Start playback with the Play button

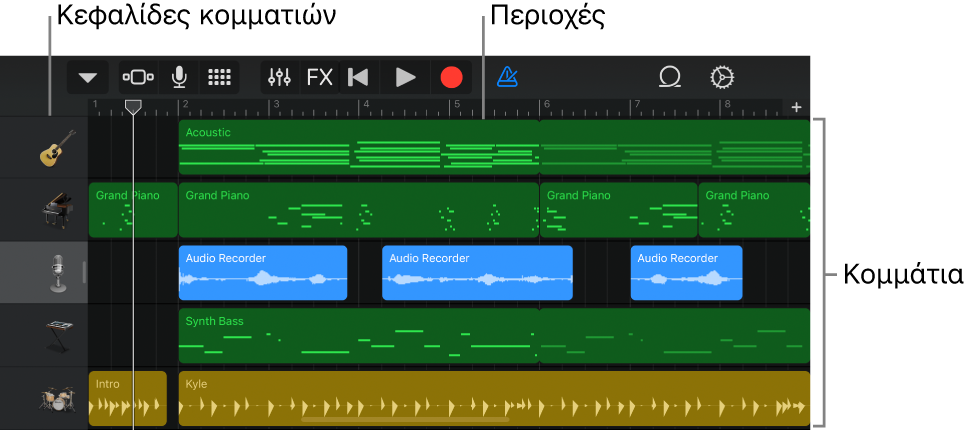coord(406,78)
